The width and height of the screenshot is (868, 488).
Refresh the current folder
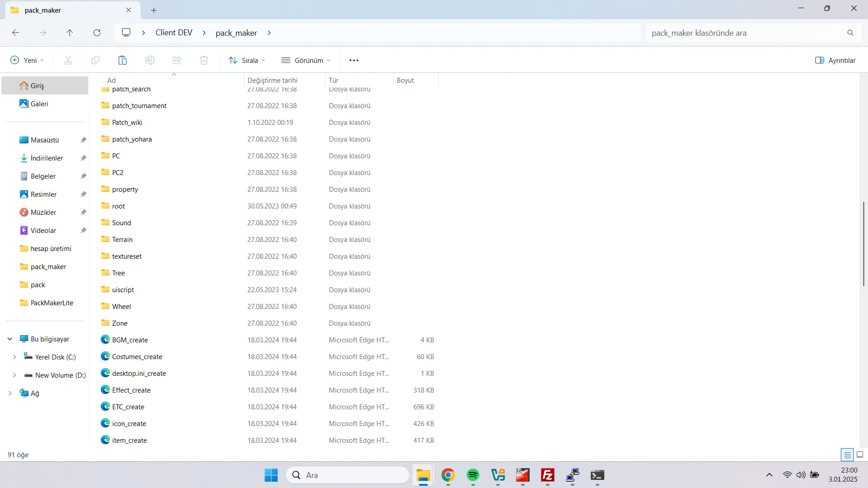click(97, 33)
